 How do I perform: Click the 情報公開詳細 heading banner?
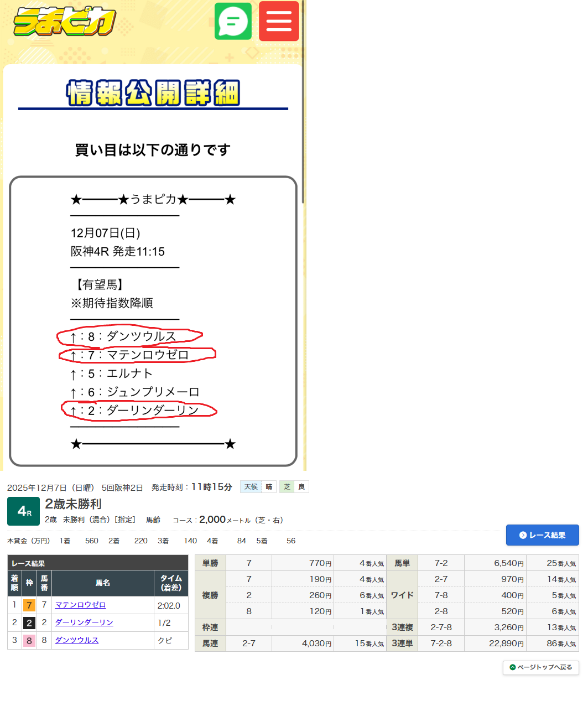coord(153,93)
